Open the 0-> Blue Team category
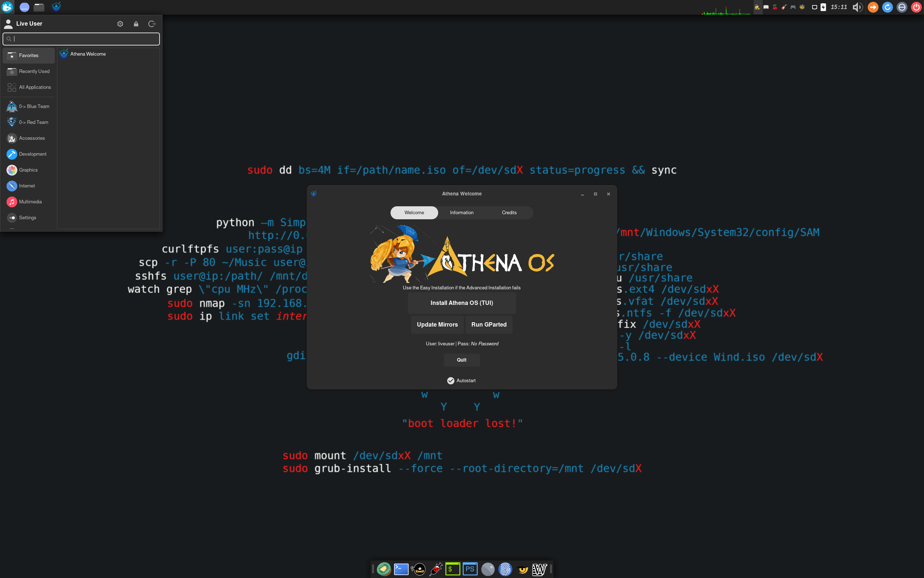This screenshot has height=578, width=924. pos(29,106)
